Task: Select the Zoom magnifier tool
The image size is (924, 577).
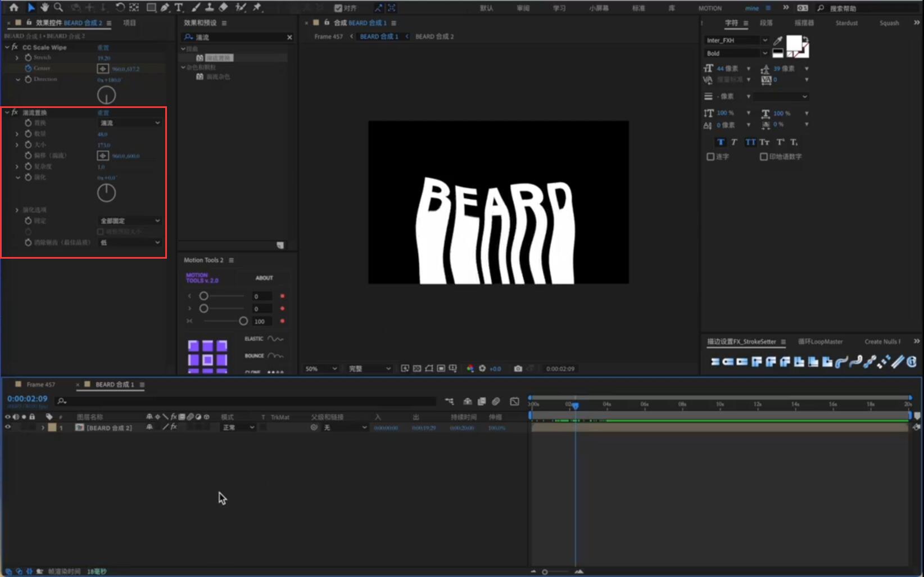Action: click(58, 8)
